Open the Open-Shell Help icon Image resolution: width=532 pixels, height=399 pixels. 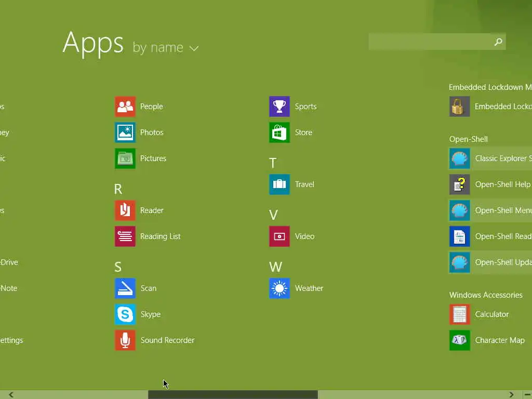460,184
